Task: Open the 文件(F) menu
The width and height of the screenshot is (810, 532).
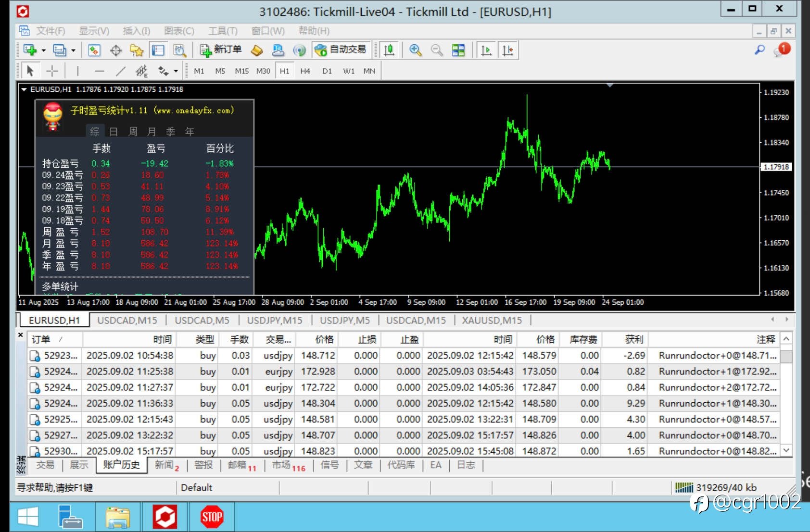Action: (51, 31)
